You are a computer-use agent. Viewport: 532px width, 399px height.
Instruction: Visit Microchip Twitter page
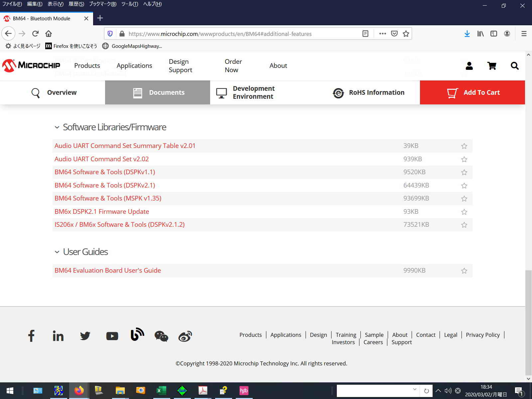coord(85,336)
